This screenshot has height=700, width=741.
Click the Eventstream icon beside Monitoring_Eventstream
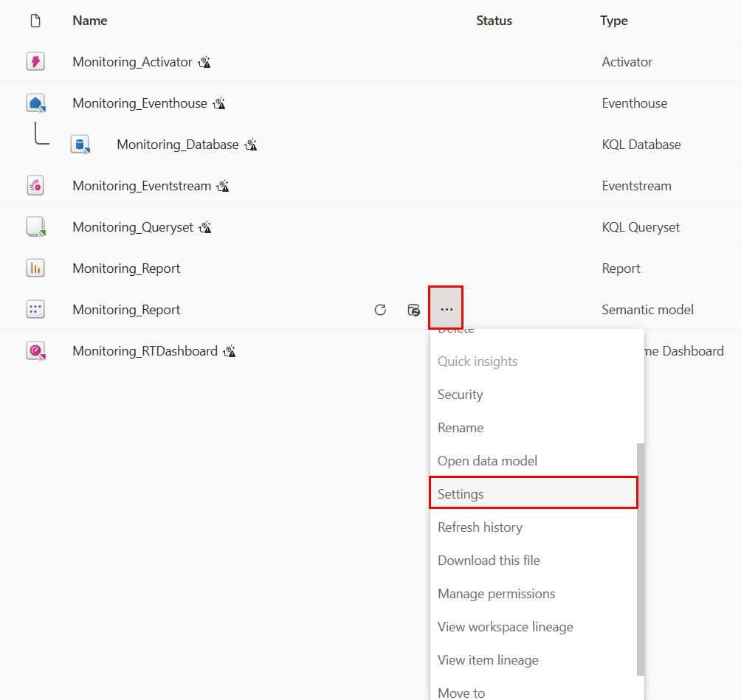pos(34,185)
